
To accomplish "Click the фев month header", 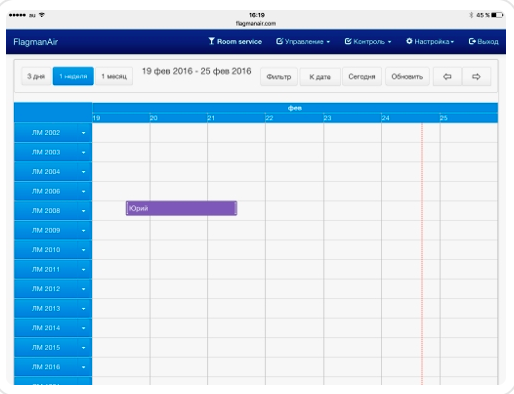I will point(295,108).
